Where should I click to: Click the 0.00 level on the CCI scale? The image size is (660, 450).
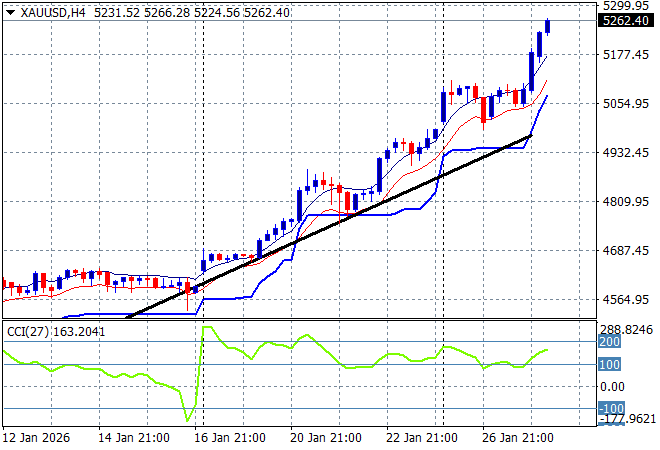[614, 386]
